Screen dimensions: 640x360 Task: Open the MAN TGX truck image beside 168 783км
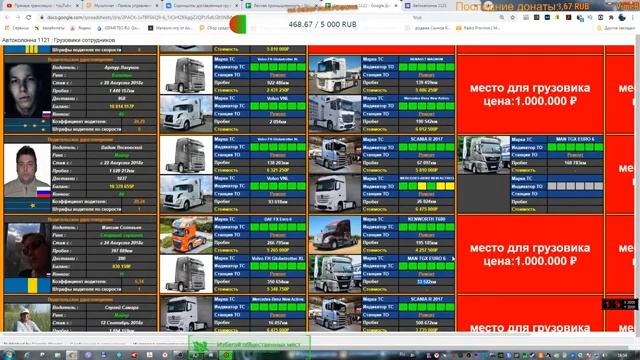pyautogui.click(x=484, y=155)
